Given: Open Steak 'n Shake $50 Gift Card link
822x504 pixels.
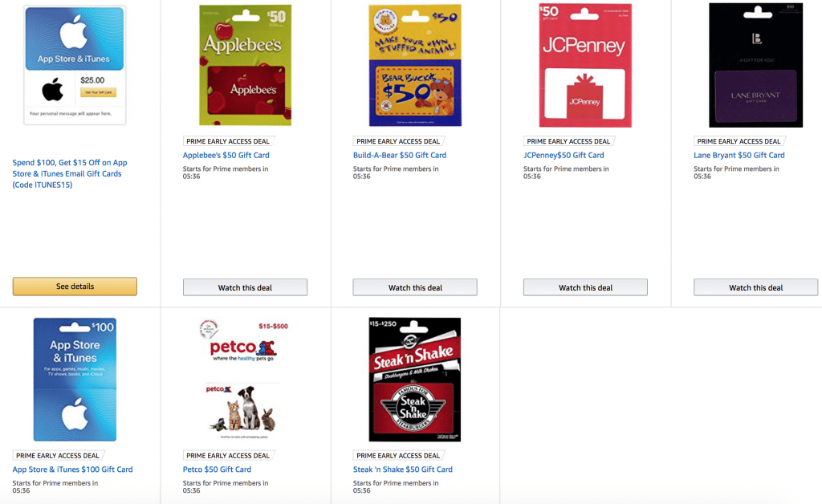Looking at the screenshot, I should click(x=403, y=469).
